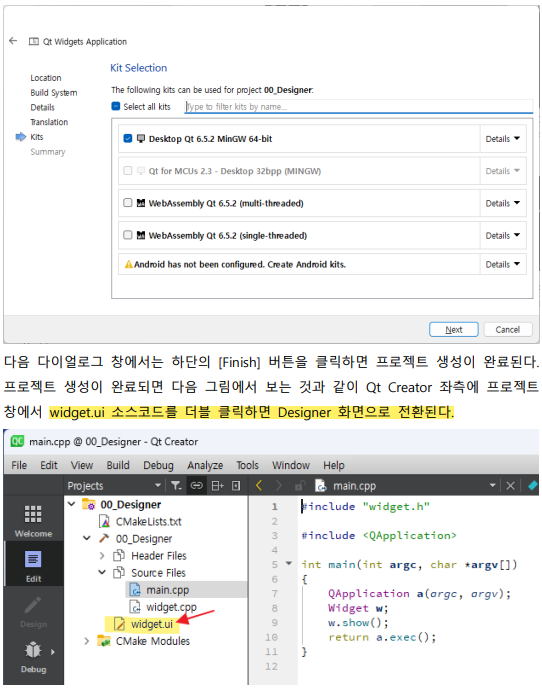Click the close side pane icon
Viewport: 542px width, 693px height.
tap(236, 486)
